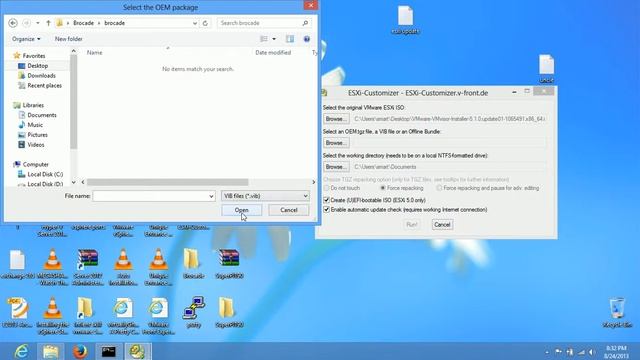This screenshot has height=360, width=640.
Task: Open the VIB files (*.vib) file type dropdown
Action: tap(265, 196)
